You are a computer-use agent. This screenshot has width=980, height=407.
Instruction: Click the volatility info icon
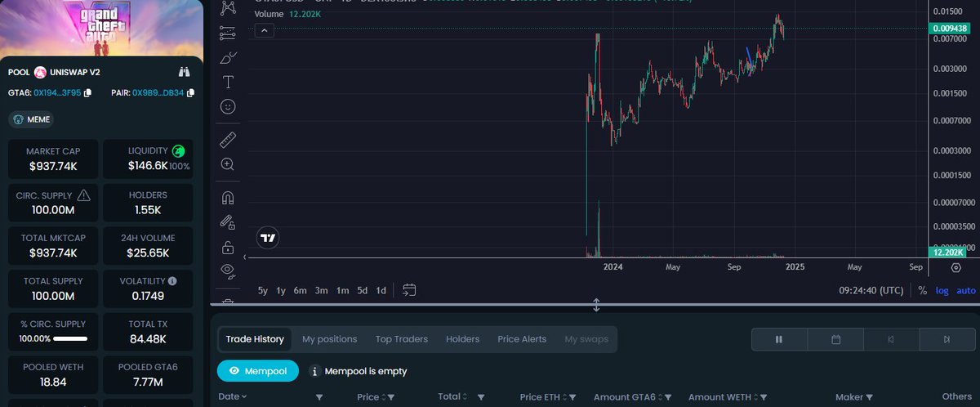coord(172,280)
